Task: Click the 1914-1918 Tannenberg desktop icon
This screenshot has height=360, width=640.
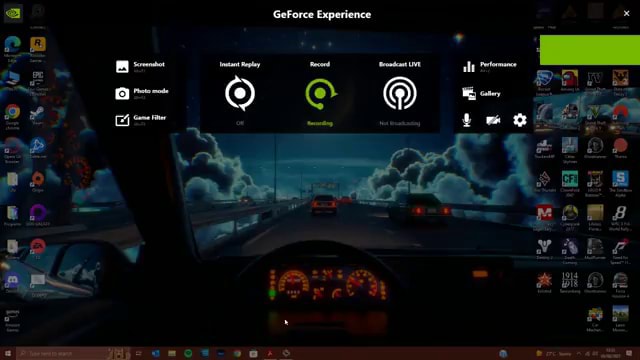Action: [x=570, y=283]
